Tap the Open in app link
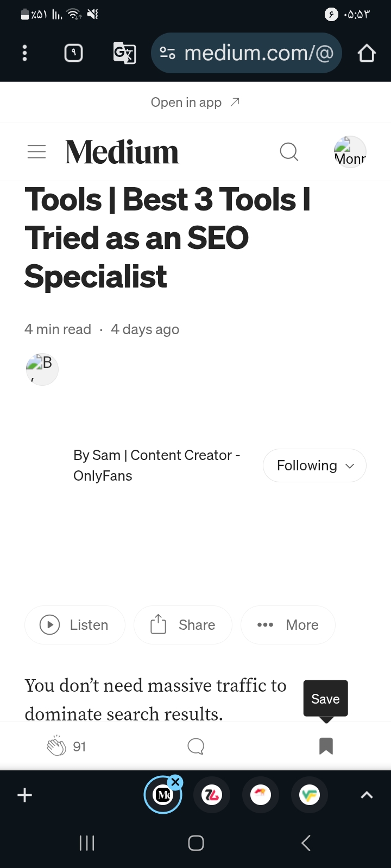The height and width of the screenshot is (868, 391). click(195, 103)
